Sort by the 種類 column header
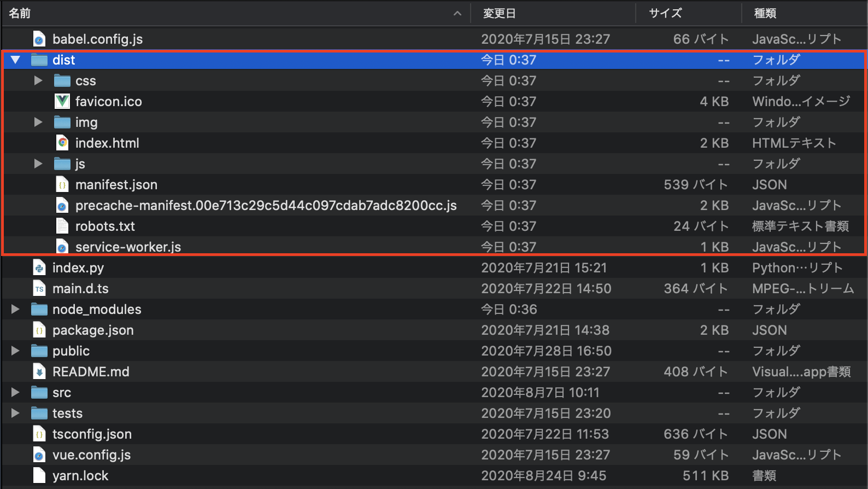Viewport: 868px width, 489px height. click(x=765, y=13)
